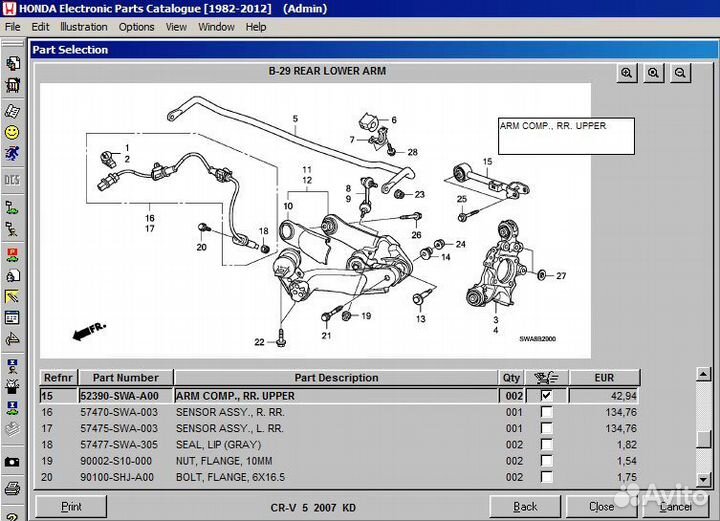The width and height of the screenshot is (720, 521).
Task: Click the zoom out magnifier button
Action: [x=681, y=73]
